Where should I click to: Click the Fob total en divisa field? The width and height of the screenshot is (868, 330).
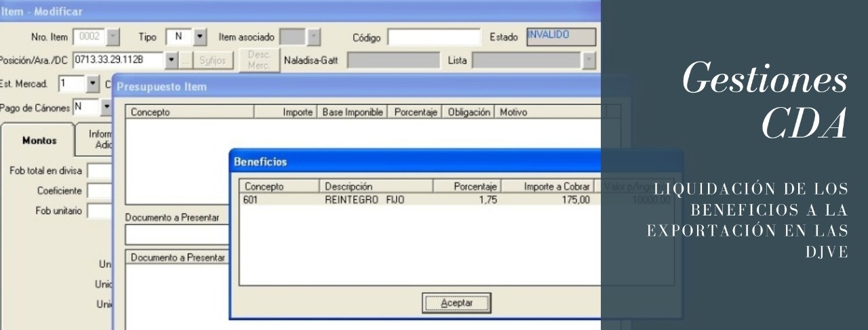coord(100,170)
